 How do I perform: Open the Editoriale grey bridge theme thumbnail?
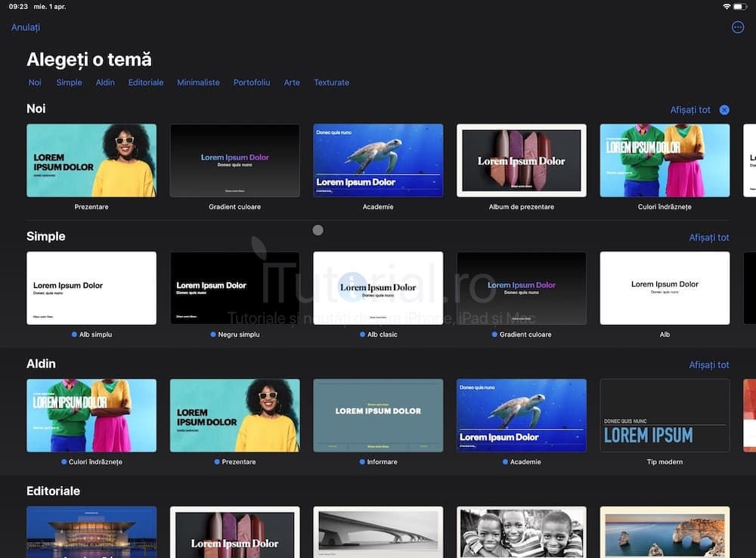378,532
